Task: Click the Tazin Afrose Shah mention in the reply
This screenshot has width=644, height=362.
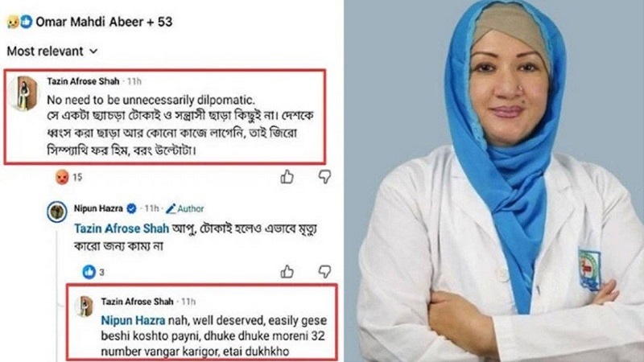Action: tap(122, 228)
